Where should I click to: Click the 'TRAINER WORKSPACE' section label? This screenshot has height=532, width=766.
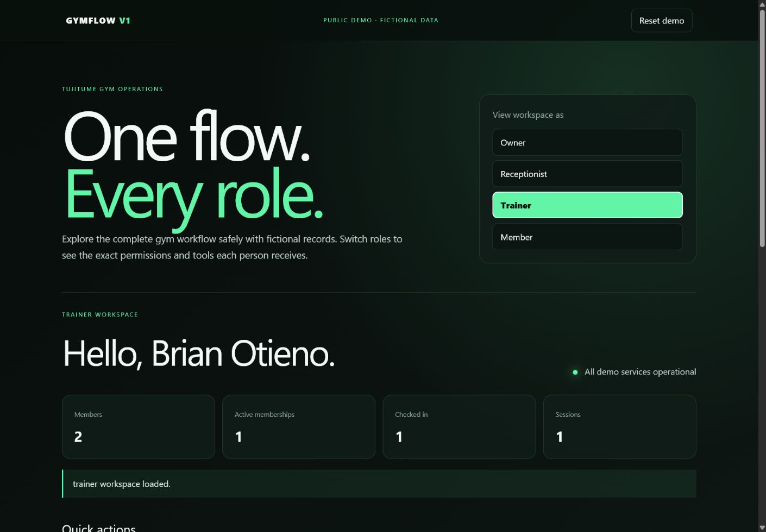(x=100, y=314)
